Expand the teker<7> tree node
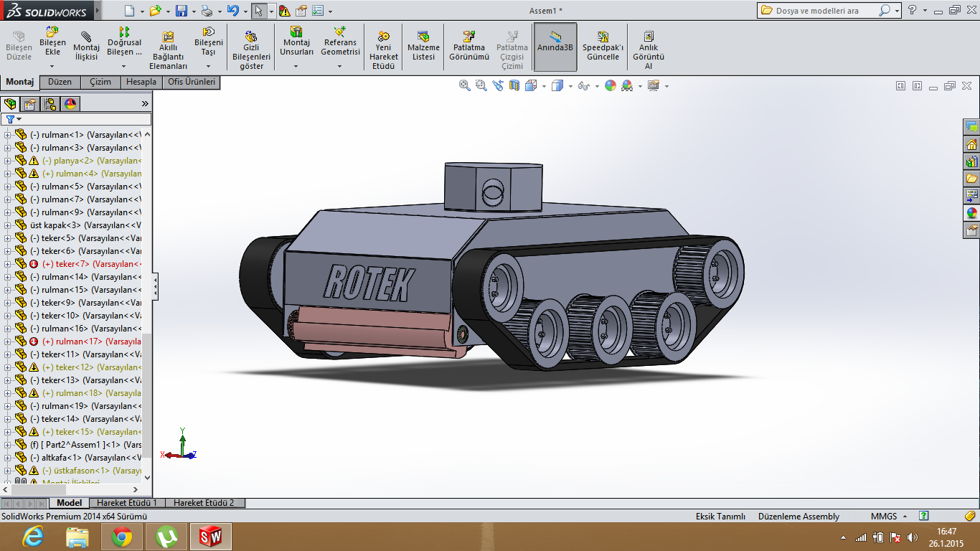This screenshot has height=551, width=980. [8, 264]
